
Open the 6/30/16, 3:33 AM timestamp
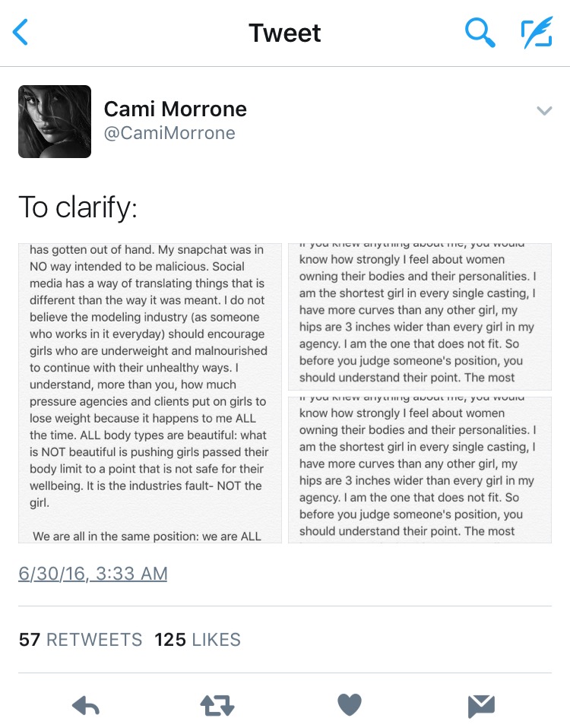click(93, 573)
